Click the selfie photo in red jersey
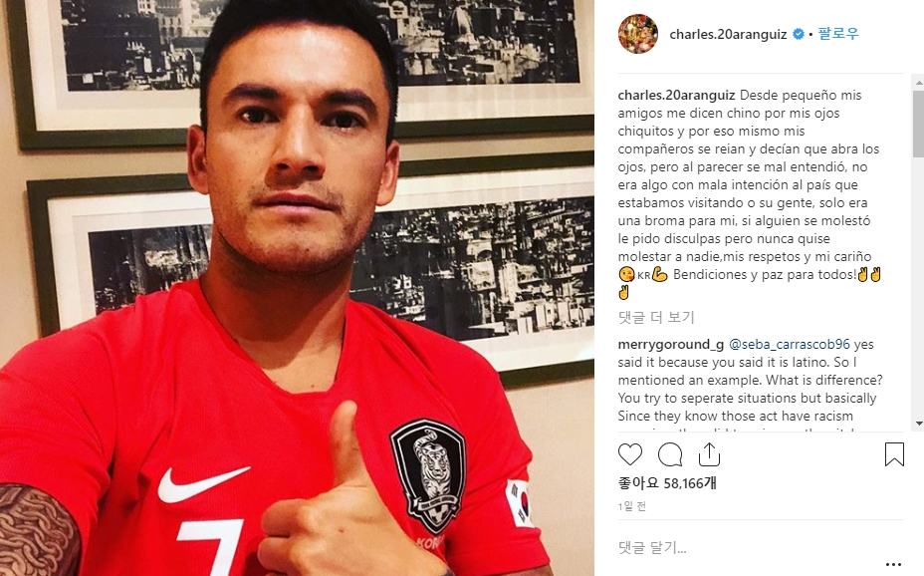This screenshot has height=576, width=924. point(297,288)
